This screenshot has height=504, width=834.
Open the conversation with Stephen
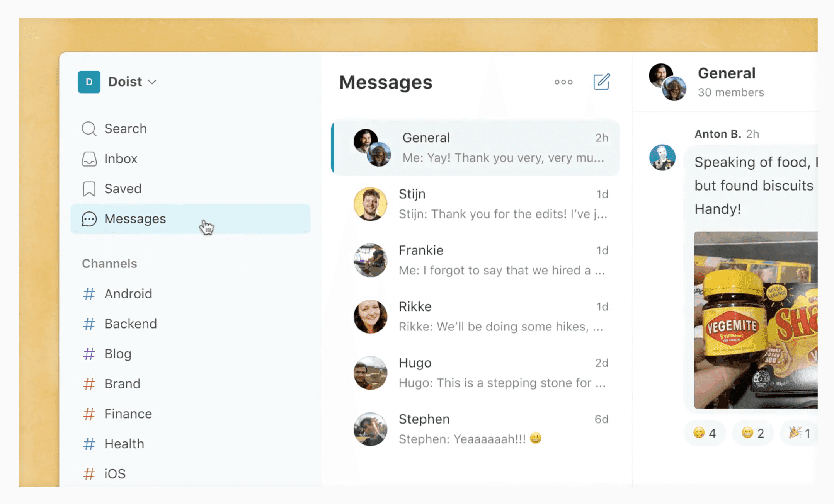475,429
